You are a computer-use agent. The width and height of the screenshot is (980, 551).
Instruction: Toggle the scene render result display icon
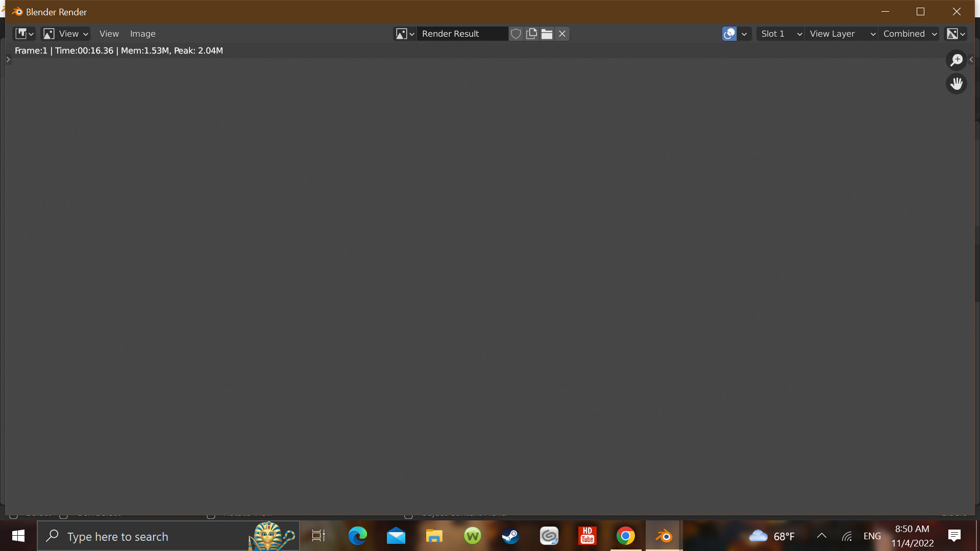tap(729, 34)
